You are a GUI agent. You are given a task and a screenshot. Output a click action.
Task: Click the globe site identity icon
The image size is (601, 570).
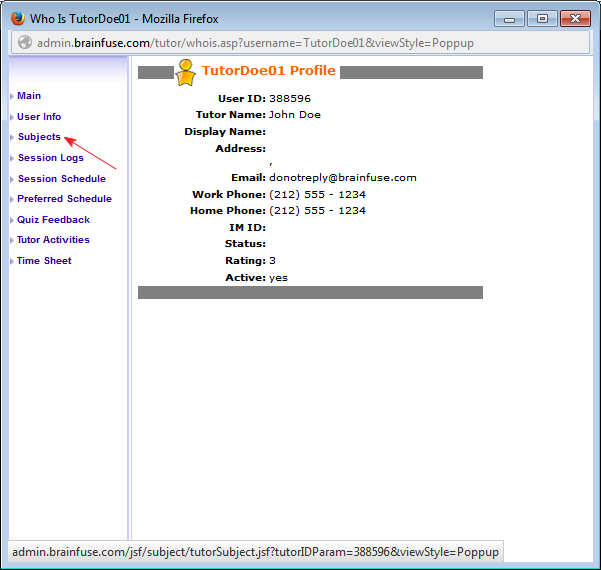[24, 43]
